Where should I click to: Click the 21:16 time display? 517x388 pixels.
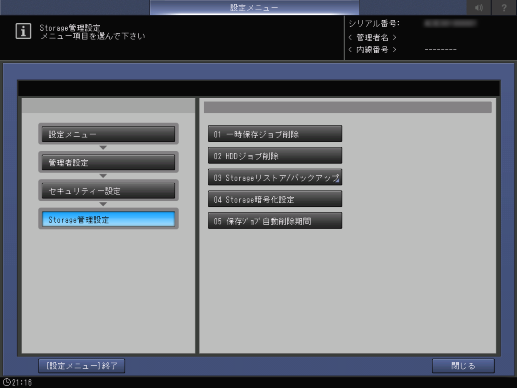pyautogui.click(x=22, y=382)
